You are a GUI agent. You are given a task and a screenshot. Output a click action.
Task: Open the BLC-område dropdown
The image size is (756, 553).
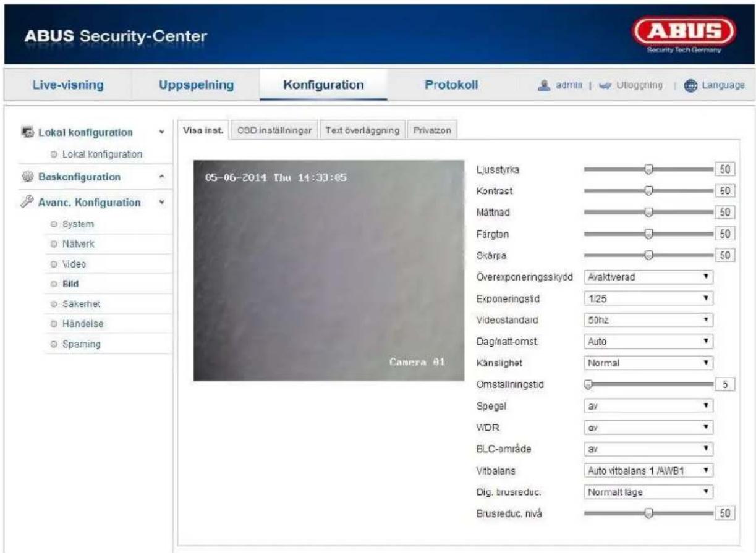pos(648,449)
